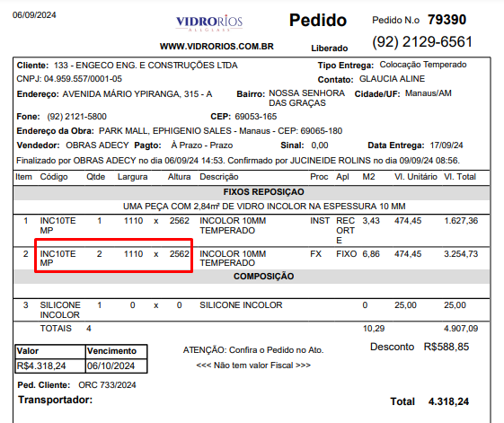Image resolution: width=504 pixels, height=423 pixels.
Task: Select item 1 INC10TE MP row
Action: click(x=252, y=230)
